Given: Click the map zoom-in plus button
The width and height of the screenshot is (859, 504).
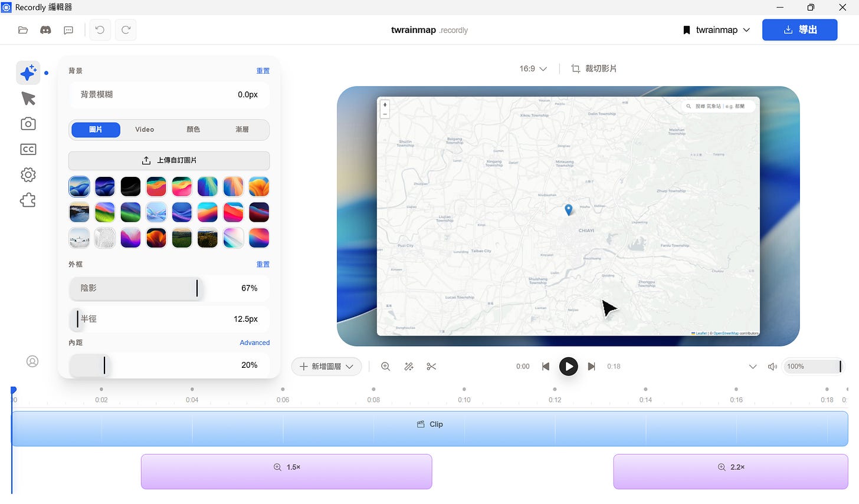Looking at the screenshot, I should (x=385, y=105).
